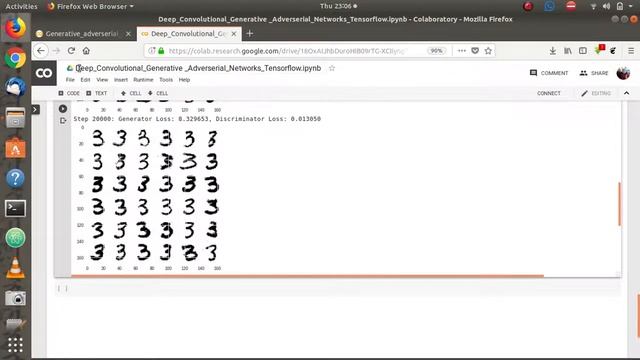The image size is (640, 360).
Task: Open a new Firefox tab
Action: [x=250, y=33]
